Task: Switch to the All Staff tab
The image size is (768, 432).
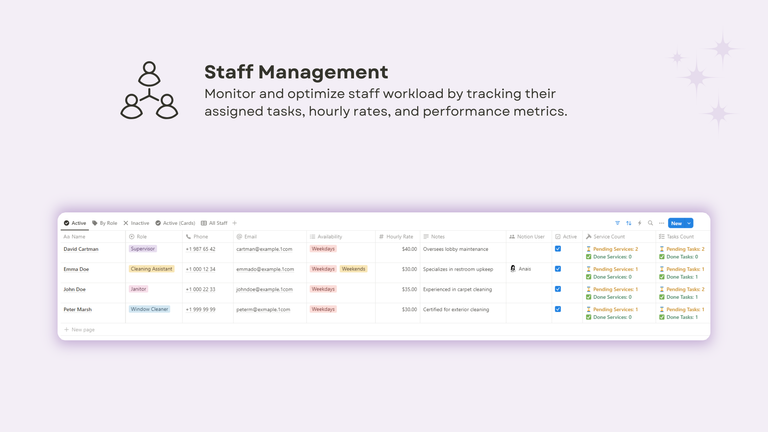Action: pyautogui.click(x=214, y=223)
